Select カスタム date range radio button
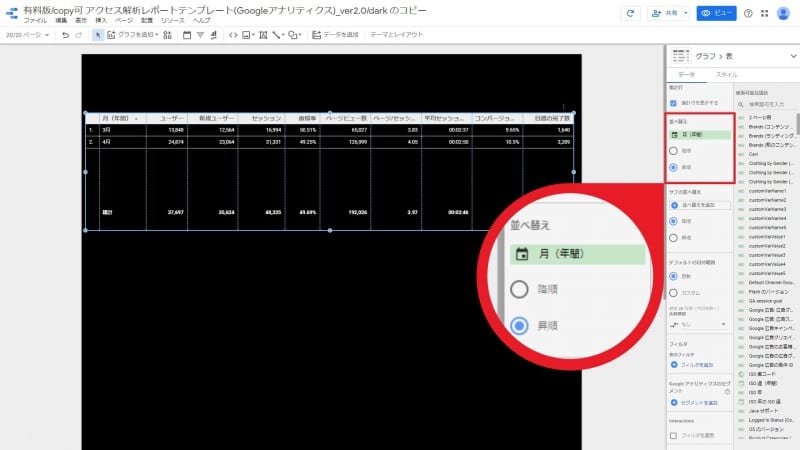 pos(673,292)
